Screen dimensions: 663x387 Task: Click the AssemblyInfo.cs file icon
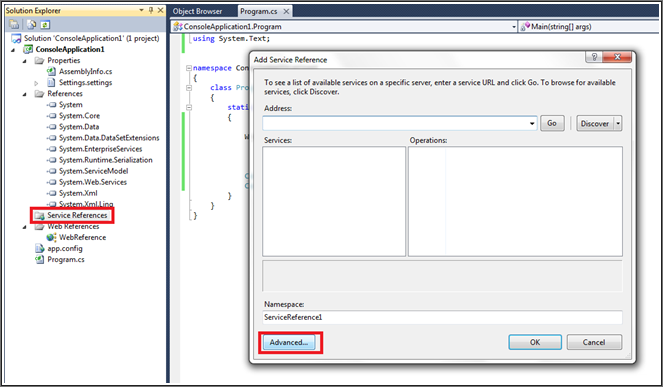51,71
